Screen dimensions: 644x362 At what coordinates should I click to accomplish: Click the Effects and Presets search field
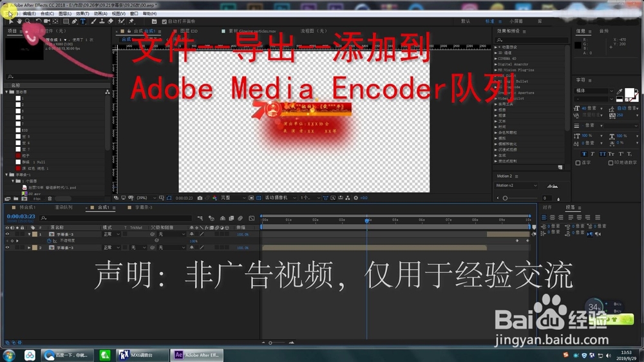(532, 40)
